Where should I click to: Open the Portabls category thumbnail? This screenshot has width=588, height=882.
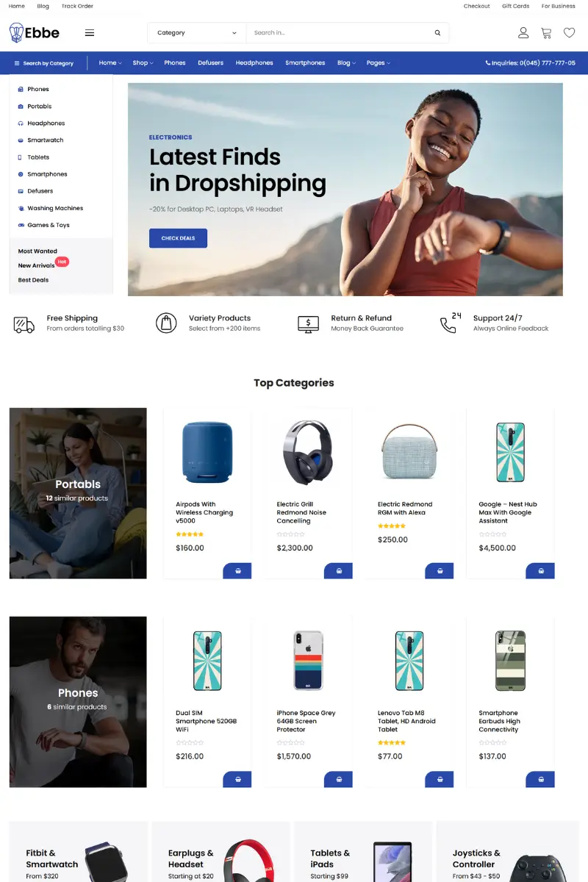coord(78,493)
